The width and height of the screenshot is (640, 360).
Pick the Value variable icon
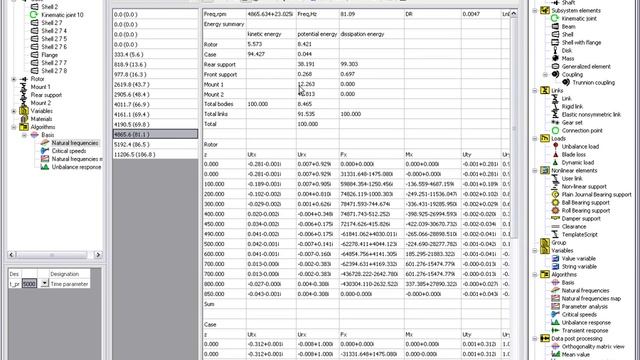pyautogui.click(x=555, y=258)
